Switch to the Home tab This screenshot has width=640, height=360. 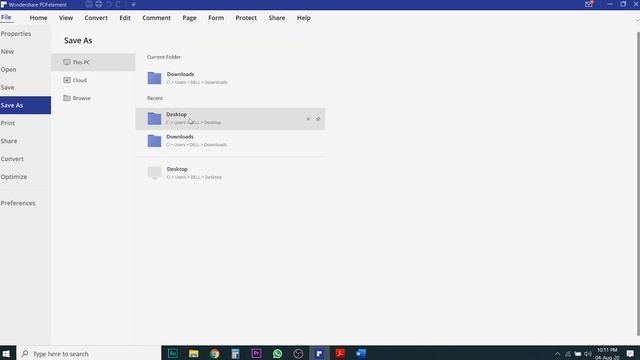pos(38,18)
